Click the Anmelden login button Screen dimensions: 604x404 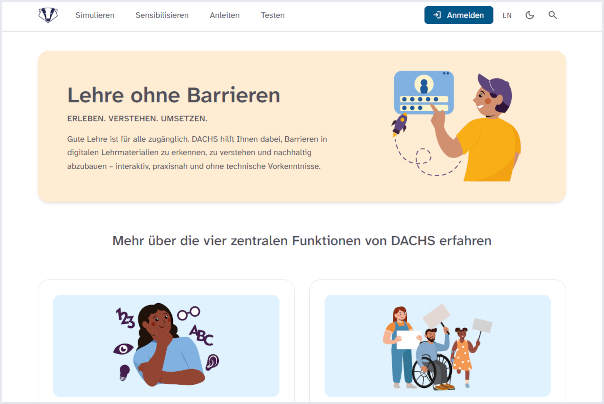[x=458, y=15]
